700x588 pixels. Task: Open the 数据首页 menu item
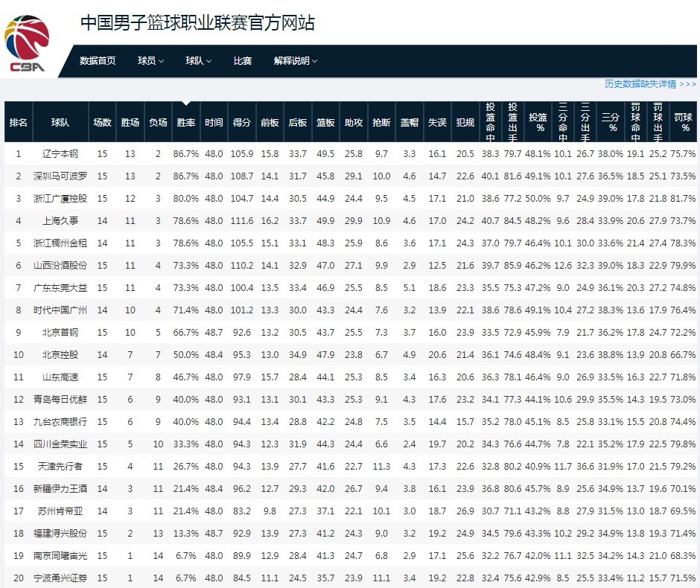click(98, 61)
